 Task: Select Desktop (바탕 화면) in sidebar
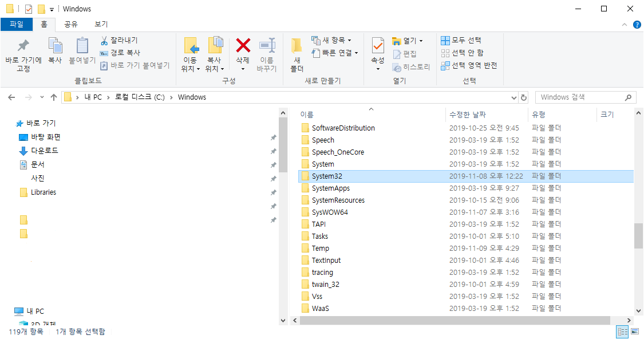(x=40, y=137)
